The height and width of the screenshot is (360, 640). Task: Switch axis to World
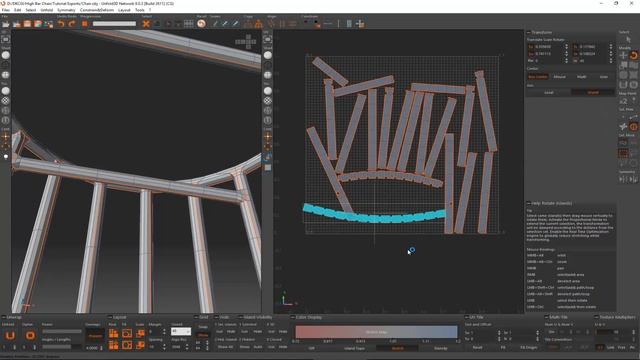(x=593, y=93)
